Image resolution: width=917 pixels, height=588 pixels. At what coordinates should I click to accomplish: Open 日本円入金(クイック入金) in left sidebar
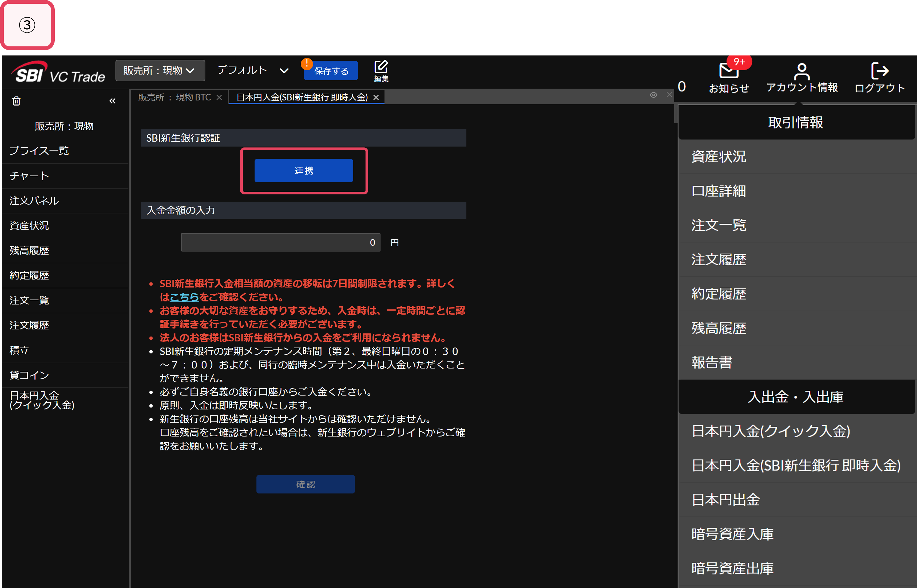point(65,400)
